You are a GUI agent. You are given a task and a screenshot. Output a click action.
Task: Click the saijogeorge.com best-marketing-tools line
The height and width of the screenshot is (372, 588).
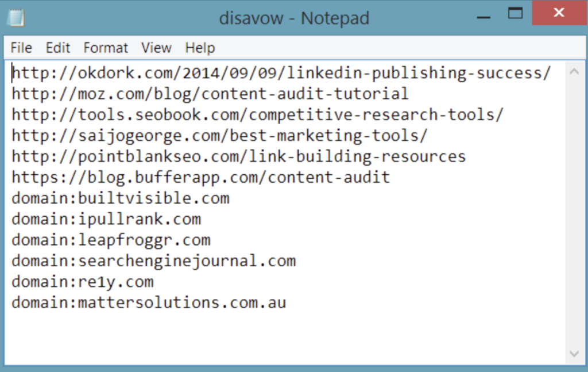tap(219, 136)
